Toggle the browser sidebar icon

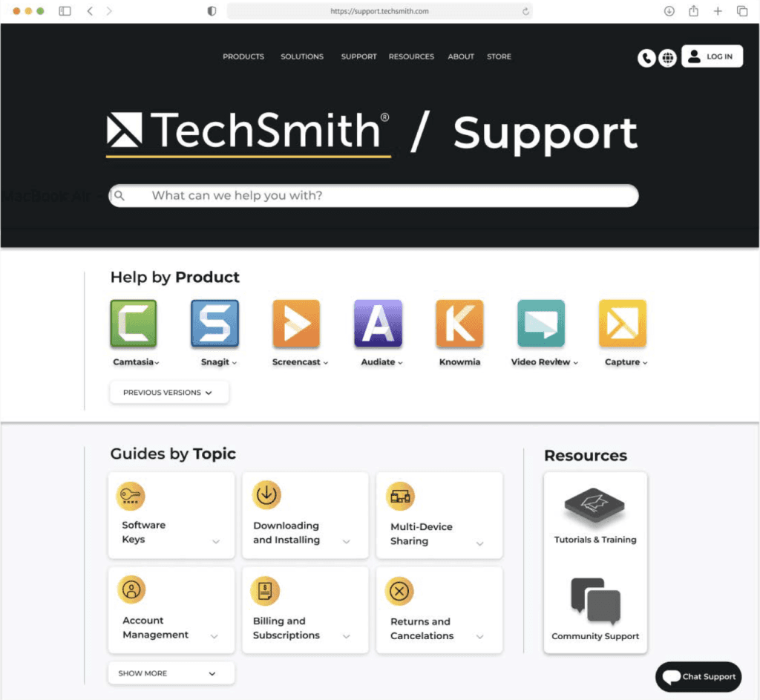click(65, 10)
